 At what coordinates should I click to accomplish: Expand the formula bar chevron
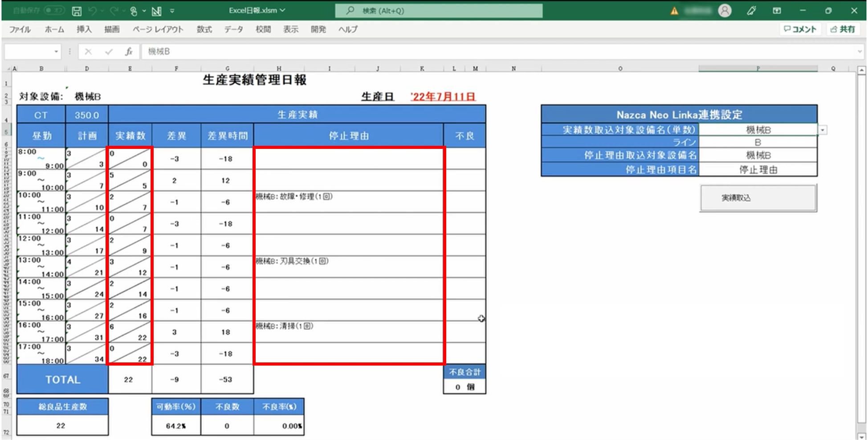(860, 52)
